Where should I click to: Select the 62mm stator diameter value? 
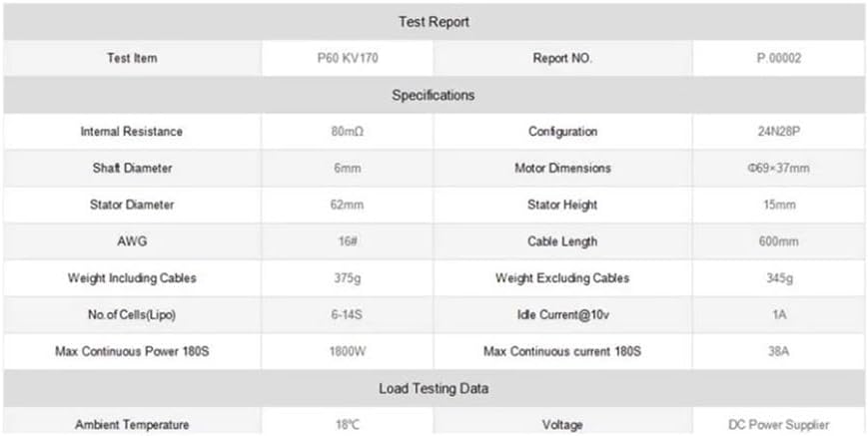[346, 205]
